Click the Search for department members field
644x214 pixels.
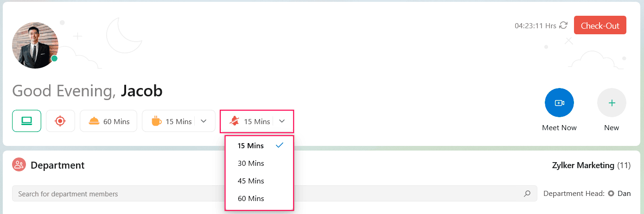[x=269, y=194]
